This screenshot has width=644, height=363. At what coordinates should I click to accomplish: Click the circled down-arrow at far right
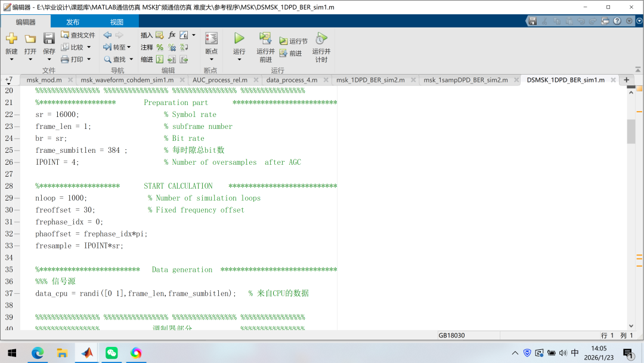[x=639, y=21]
